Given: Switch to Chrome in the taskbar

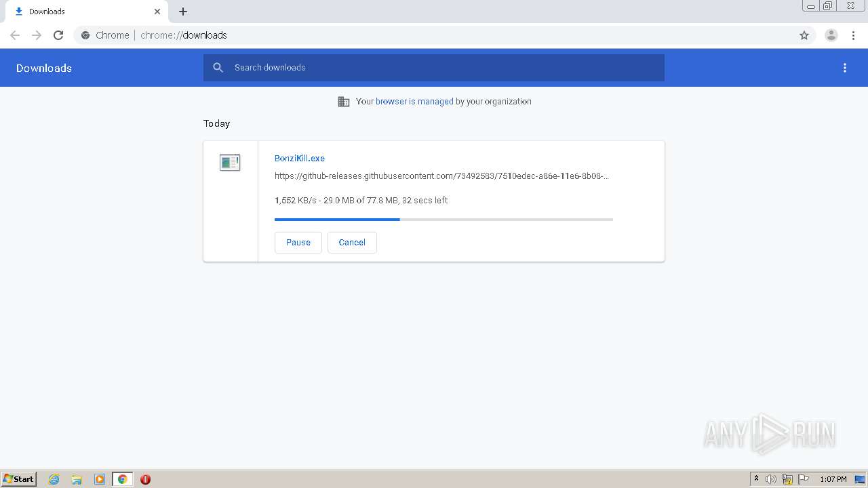Looking at the screenshot, I should [122, 479].
